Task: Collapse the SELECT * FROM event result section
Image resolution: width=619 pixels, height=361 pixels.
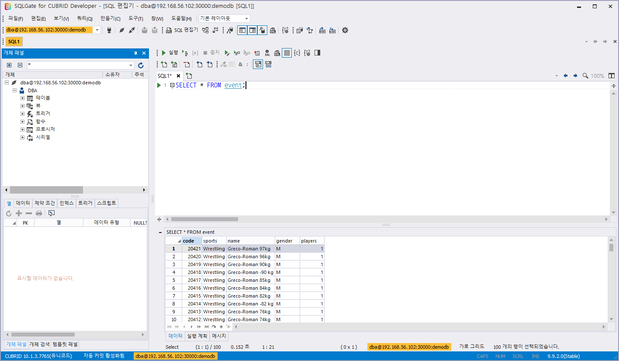Action: [x=160, y=232]
